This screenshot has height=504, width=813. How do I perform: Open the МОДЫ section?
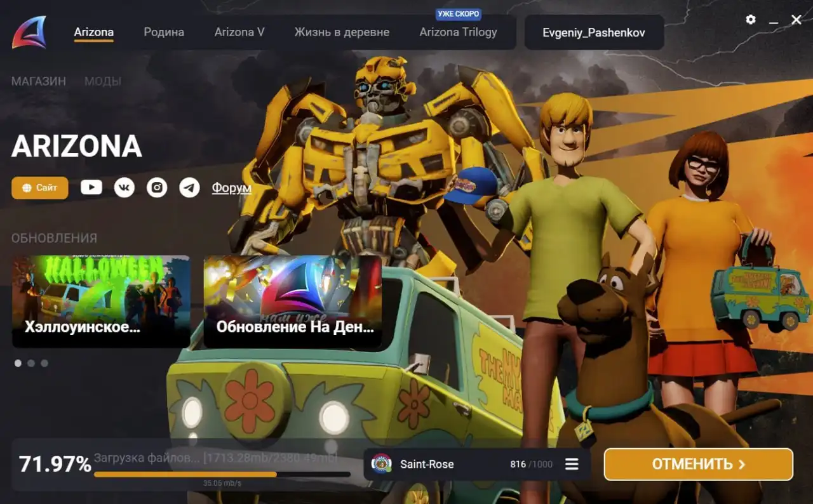[x=103, y=81]
